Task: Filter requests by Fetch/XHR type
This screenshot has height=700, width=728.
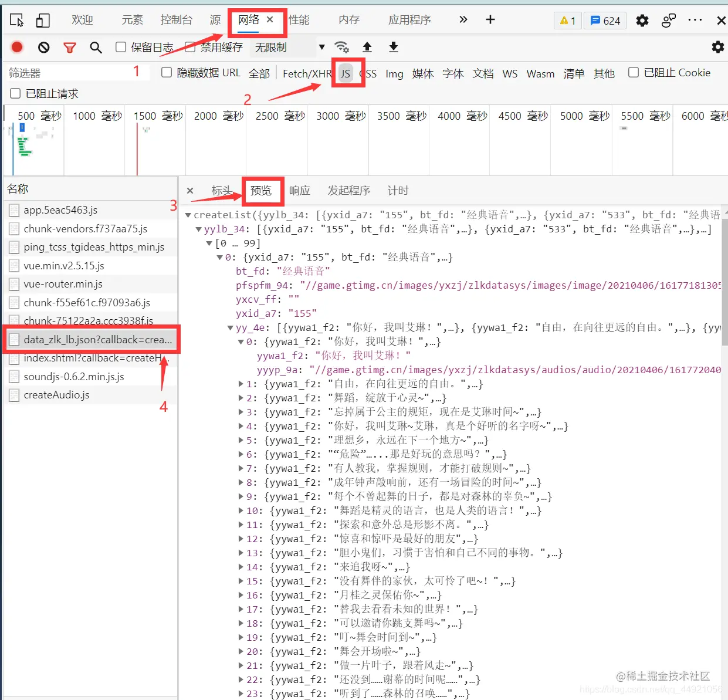Action: click(307, 73)
